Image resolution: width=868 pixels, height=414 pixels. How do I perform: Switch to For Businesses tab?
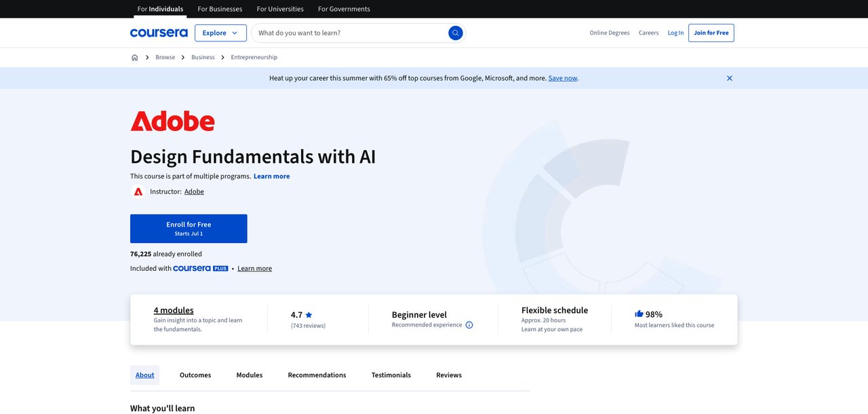(x=220, y=9)
